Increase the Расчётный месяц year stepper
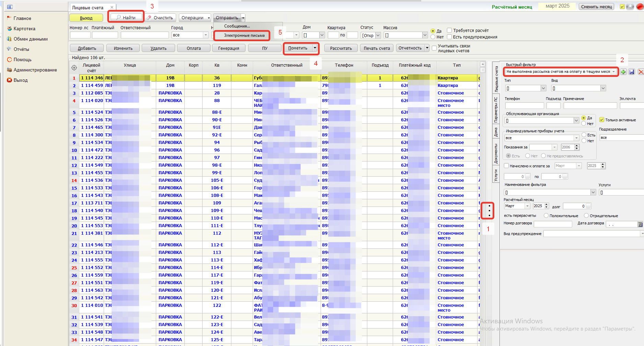Image resolution: width=644 pixels, height=346 pixels. pos(547,204)
